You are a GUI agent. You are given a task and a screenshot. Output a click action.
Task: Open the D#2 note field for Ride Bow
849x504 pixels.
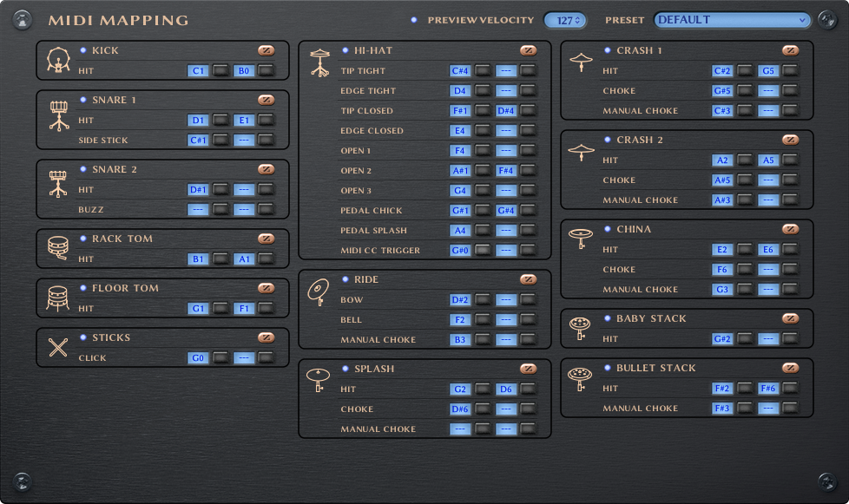[460, 300]
